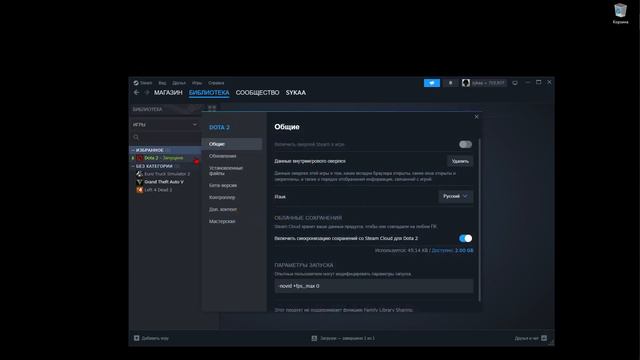Toggle Steam Cloud sync for Dota 2
Viewport: 640px width, 360px height.
[465, 238]
